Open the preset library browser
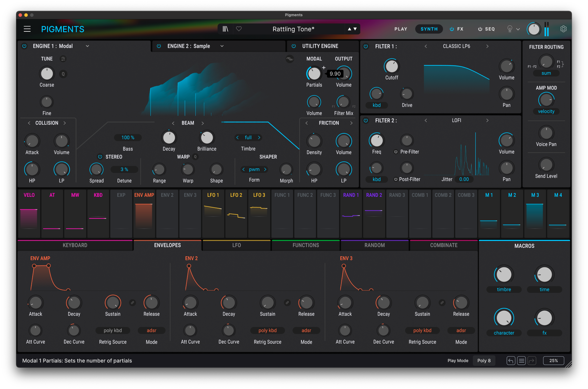Viewport: 588px width, 389px height. 225,29
